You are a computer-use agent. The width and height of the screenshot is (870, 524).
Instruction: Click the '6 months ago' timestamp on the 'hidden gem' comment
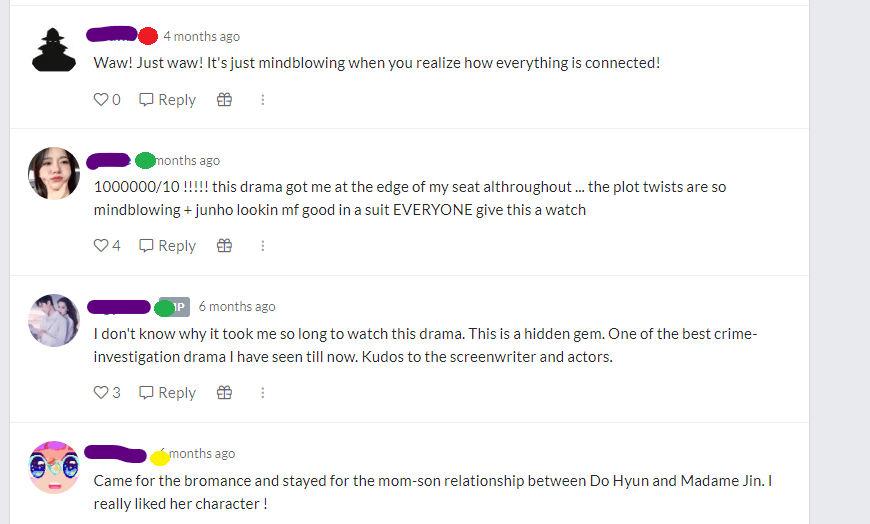coord(237,306)
